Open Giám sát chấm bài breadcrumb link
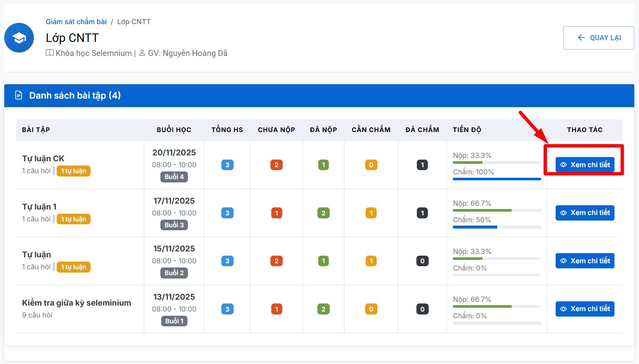The height and width of the screenshot is (364, 639). [76, 22]
